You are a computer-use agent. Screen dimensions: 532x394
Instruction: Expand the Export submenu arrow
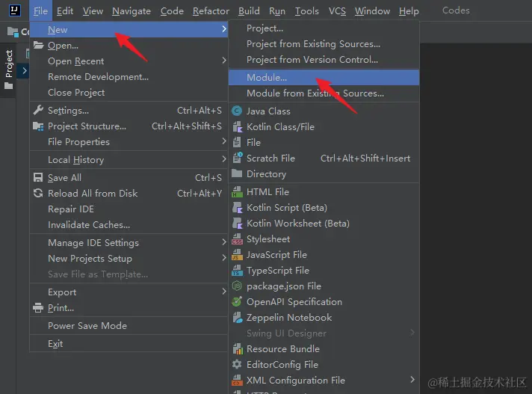coord(223,292)
